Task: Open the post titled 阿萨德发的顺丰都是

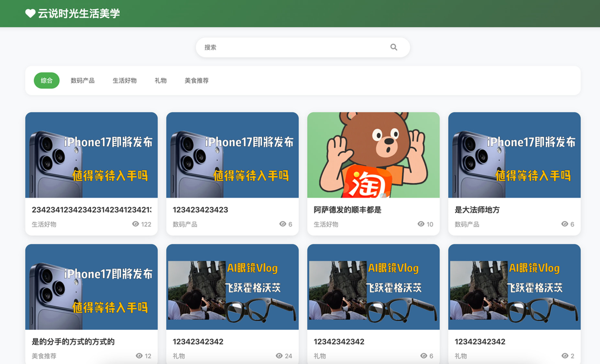Action: (x=347, y=210)
